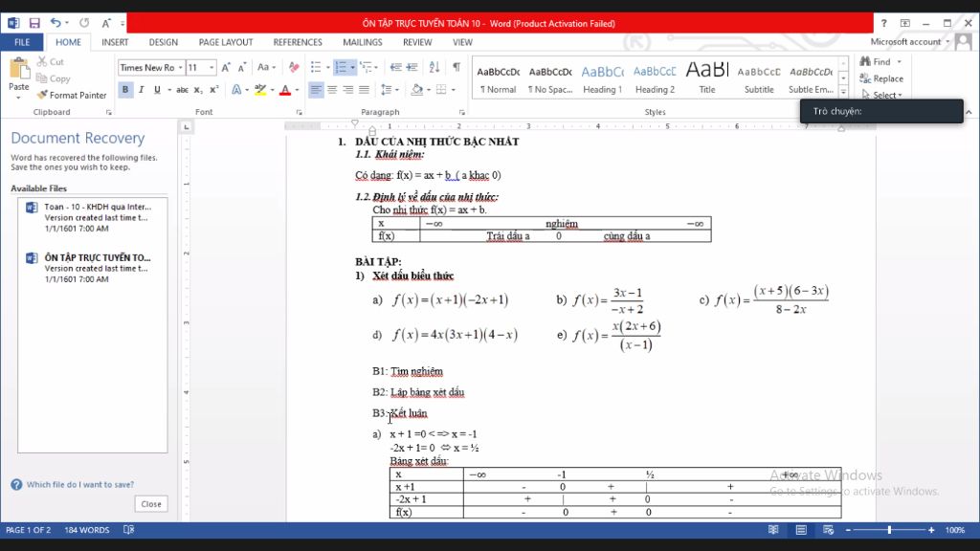Open proofing errors icon in status bar
This screenshot has width=980, height=551.
click(x=129, y=530)
